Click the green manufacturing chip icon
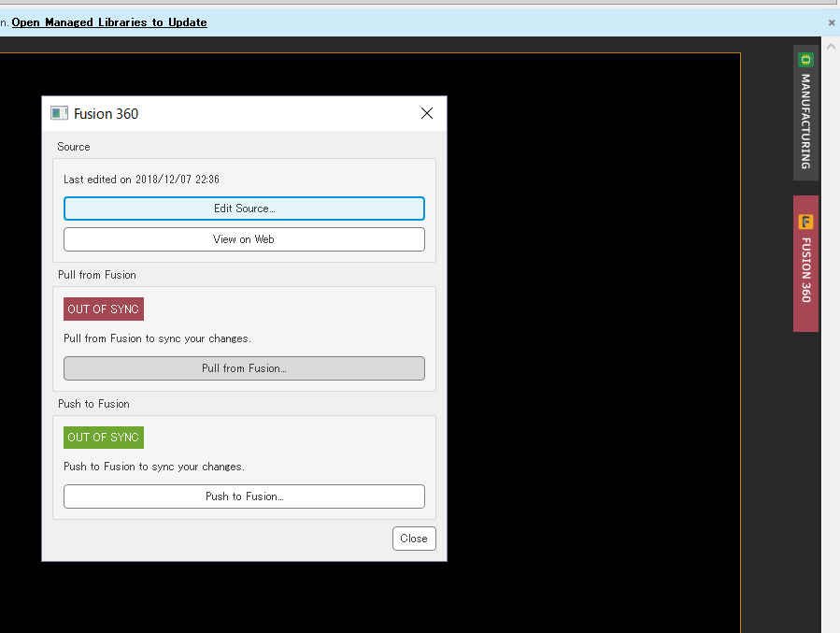The height and width of the screenshot is (633, 840). coord(805,60)
